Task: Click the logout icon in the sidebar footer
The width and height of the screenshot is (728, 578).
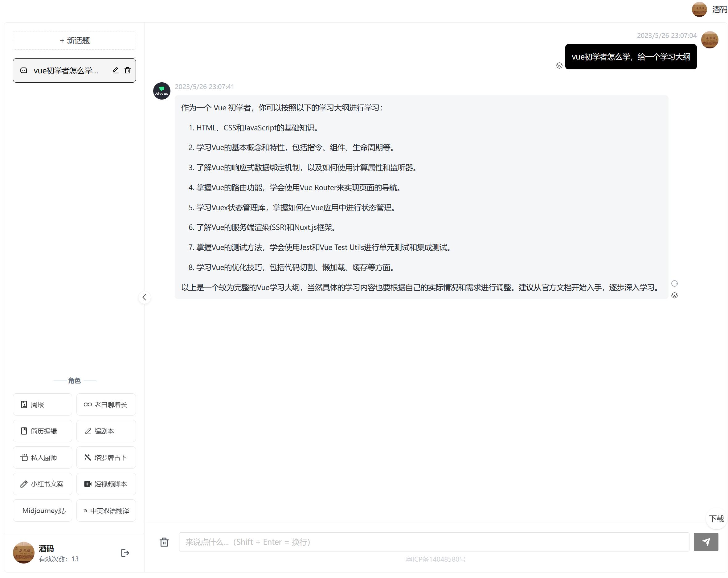Action: tap(125, 553)
